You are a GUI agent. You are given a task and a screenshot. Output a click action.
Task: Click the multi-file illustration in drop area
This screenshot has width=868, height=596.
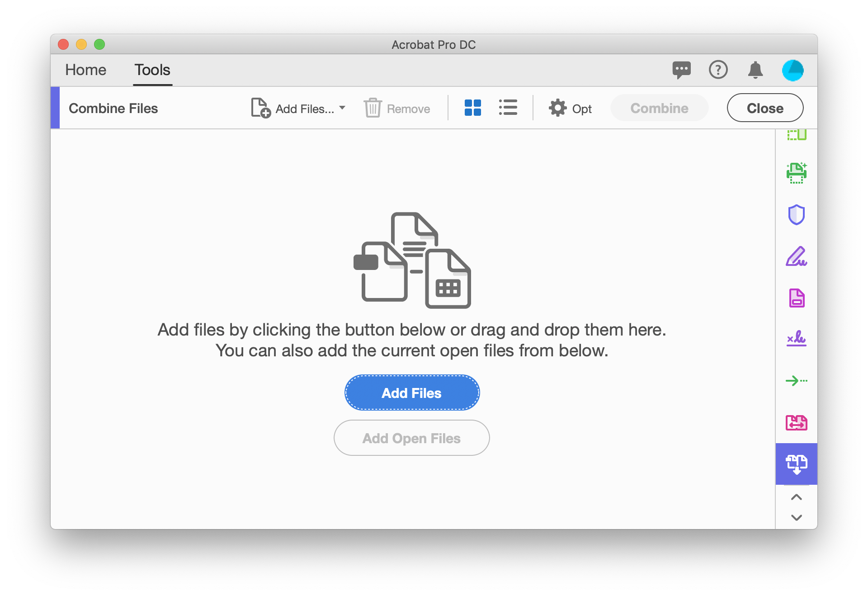coord(412,260)
